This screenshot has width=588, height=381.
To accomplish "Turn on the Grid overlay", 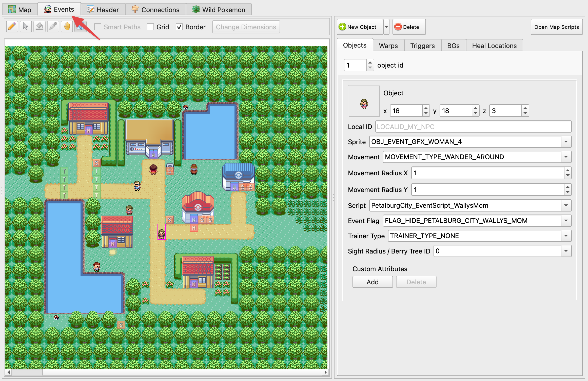I will point(151,27).
